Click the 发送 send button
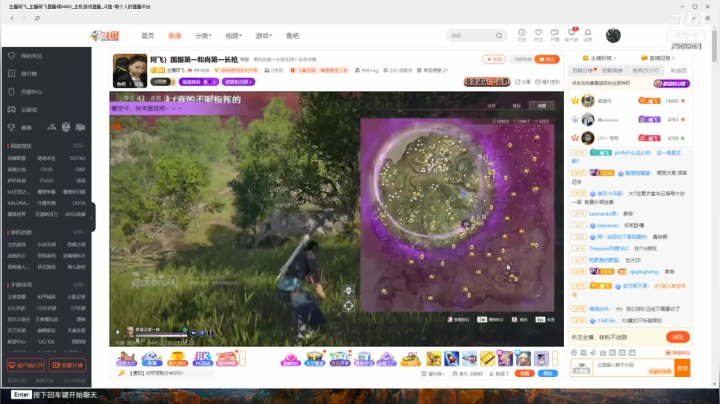This screenshot has width=720, height=404. [x=682, y=368]
